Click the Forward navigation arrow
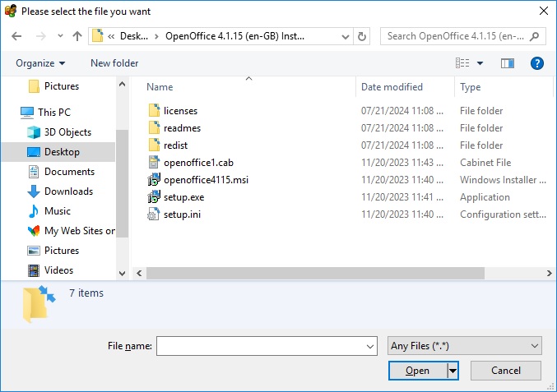The height and width of the screenshot is (392, 557). click(41, 36)
